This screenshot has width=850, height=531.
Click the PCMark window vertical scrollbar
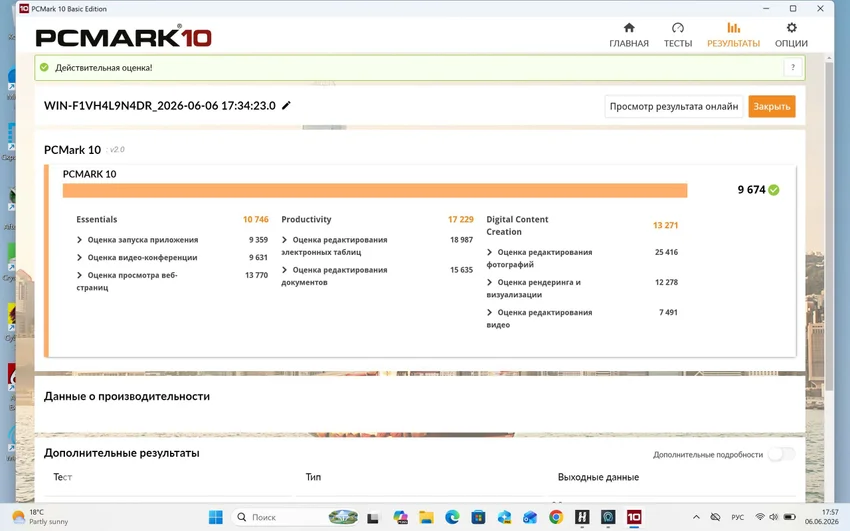829,225
